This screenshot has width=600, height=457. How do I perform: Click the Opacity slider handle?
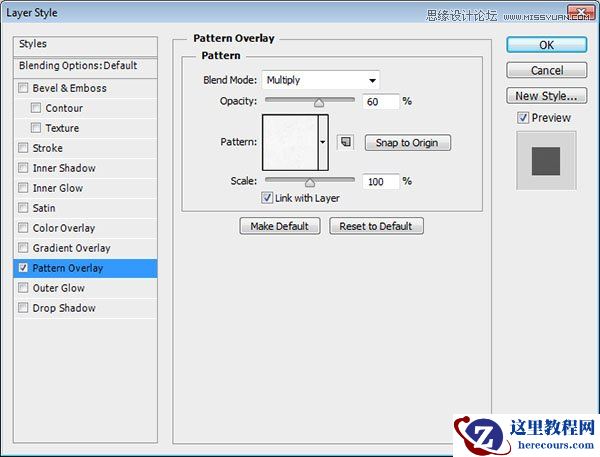[319, 103]
